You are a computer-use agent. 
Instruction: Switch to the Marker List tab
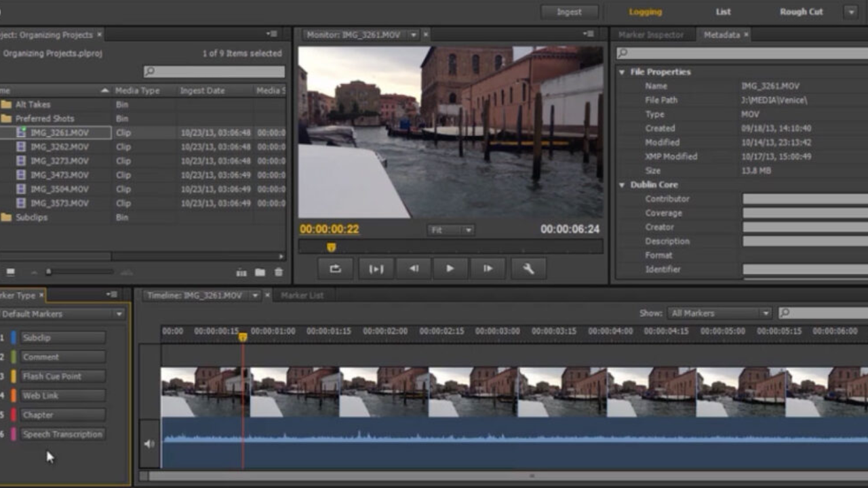tap(302, 296)
